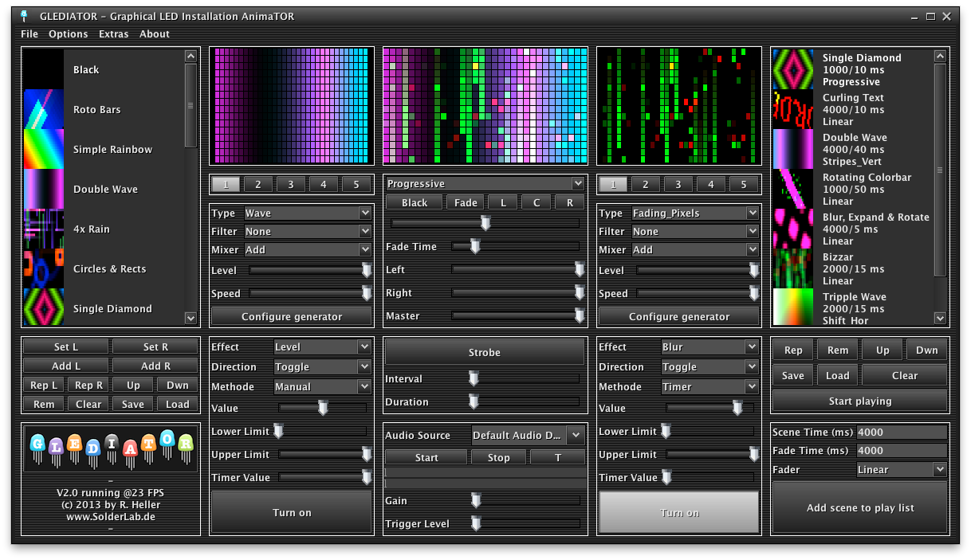Toggle right Blur effect Turn on button
The image size is (971, 560).
point(679,512)
